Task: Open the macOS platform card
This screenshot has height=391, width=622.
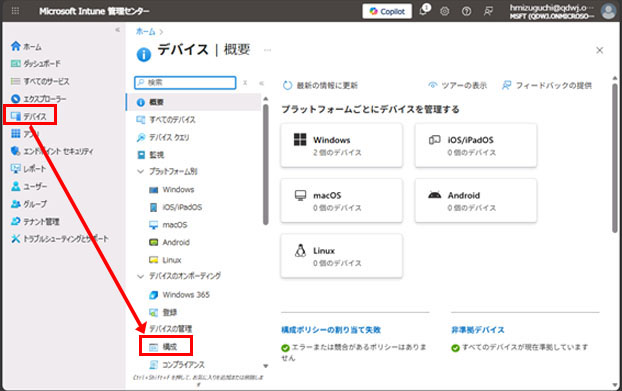Action: click(342, 201)
